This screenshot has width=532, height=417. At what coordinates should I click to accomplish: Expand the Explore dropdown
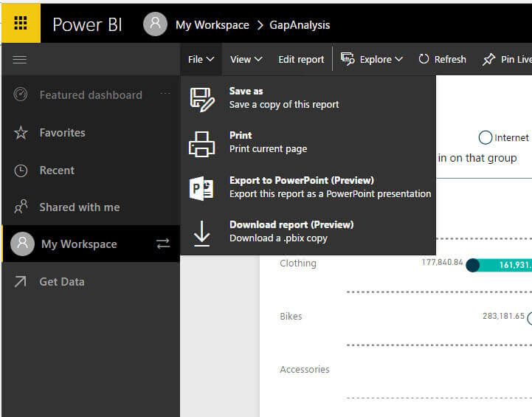(399, 59)
